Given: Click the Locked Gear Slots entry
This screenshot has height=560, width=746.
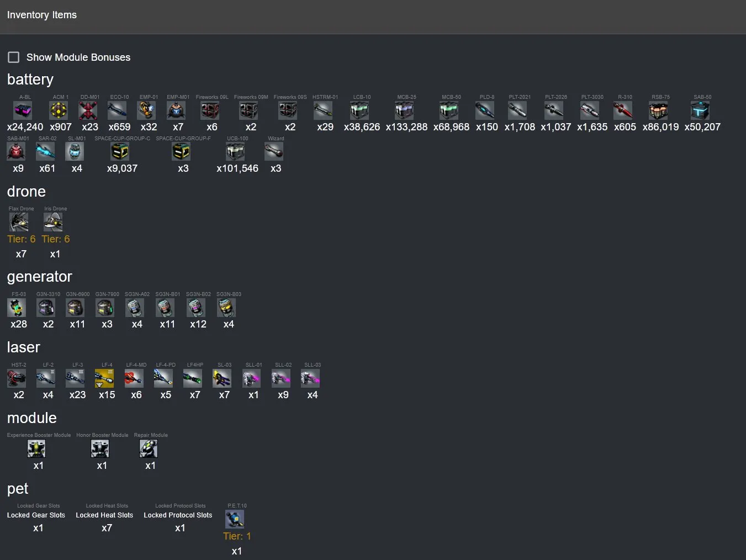Looking at the screenshot, I should click(x=36, y=515).
